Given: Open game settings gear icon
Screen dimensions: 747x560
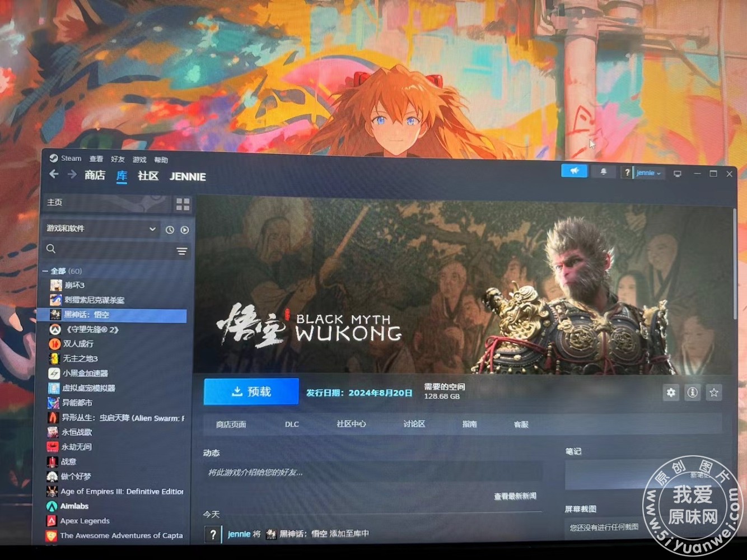Looking at the screenshot, I should (671, 393).
